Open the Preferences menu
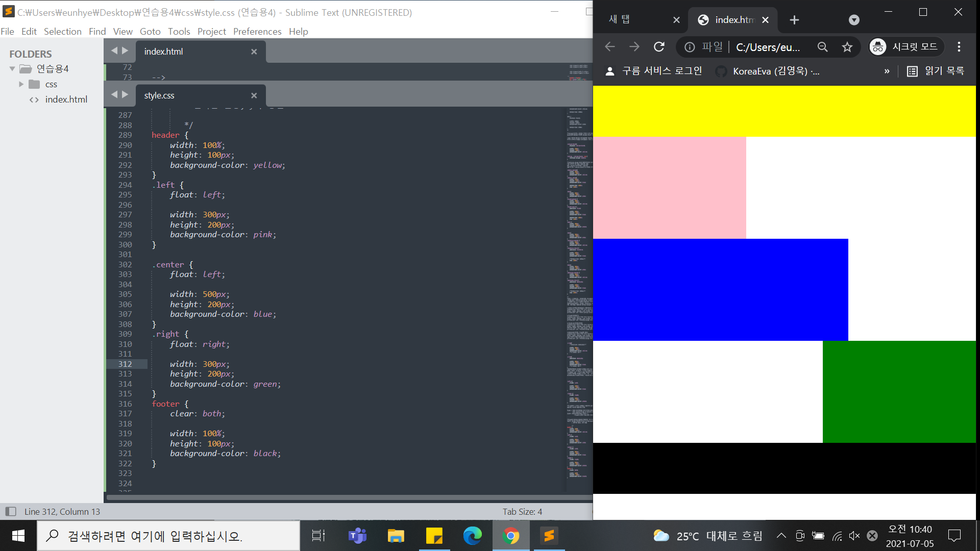The image size is (980, 551). [257, 32]
